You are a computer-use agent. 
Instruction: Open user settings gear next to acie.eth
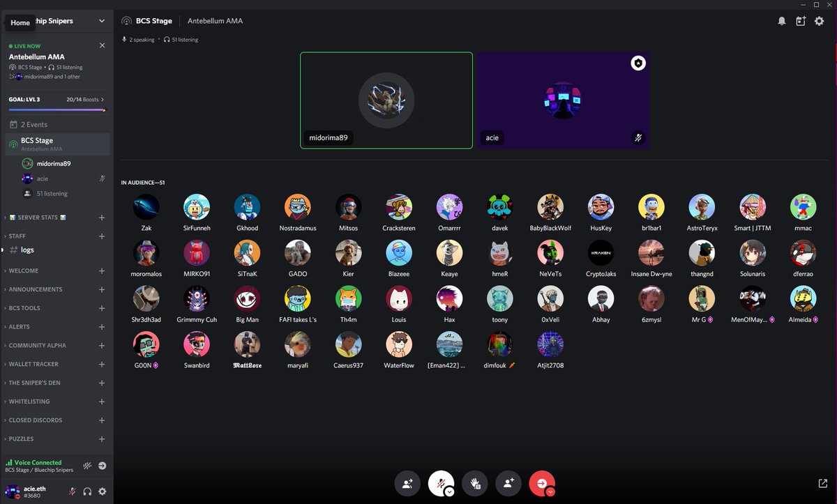[103, 491]
